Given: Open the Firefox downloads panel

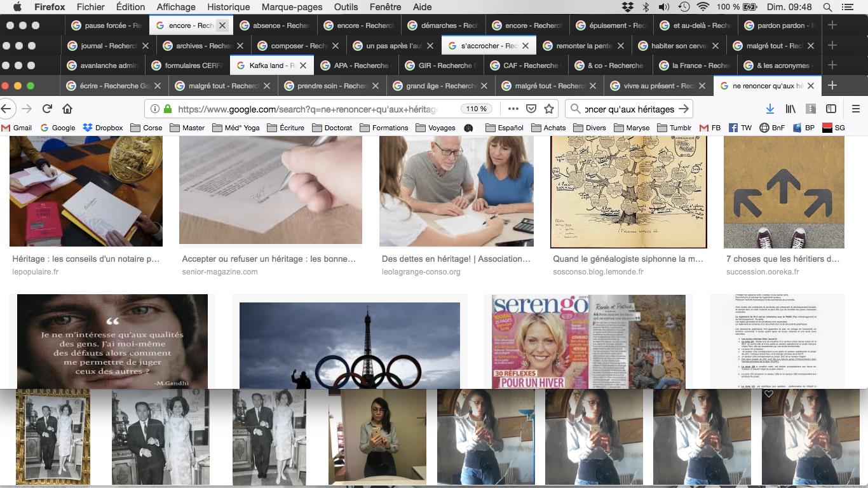Looking at the screenshot, I should [770, 109].
